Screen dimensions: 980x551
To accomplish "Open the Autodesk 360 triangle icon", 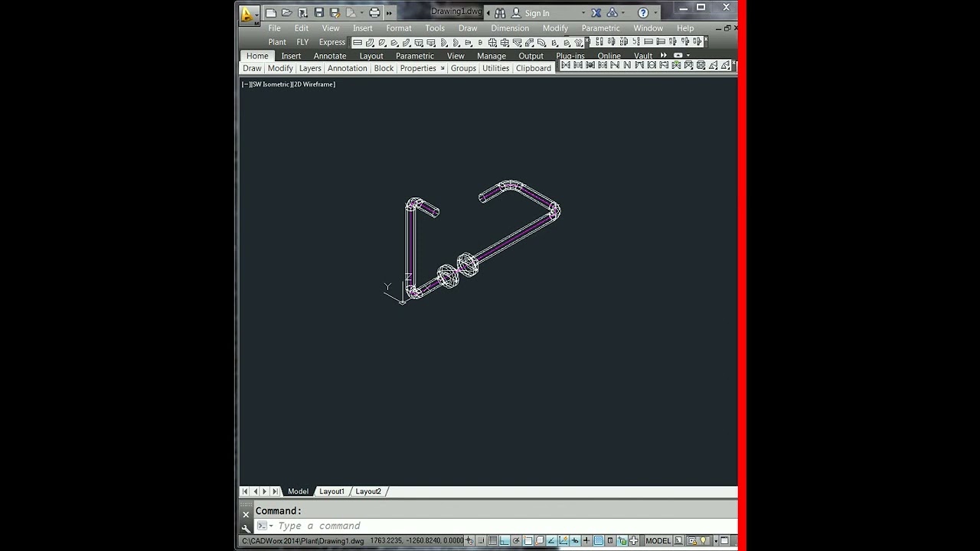I will (x=612, y=13).
